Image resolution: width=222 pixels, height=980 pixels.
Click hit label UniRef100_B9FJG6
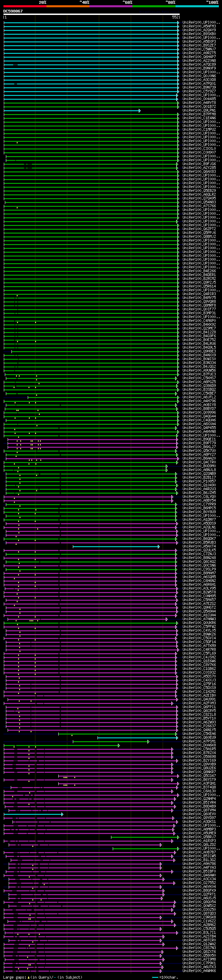pyautogui.click(x=199, y=164)
